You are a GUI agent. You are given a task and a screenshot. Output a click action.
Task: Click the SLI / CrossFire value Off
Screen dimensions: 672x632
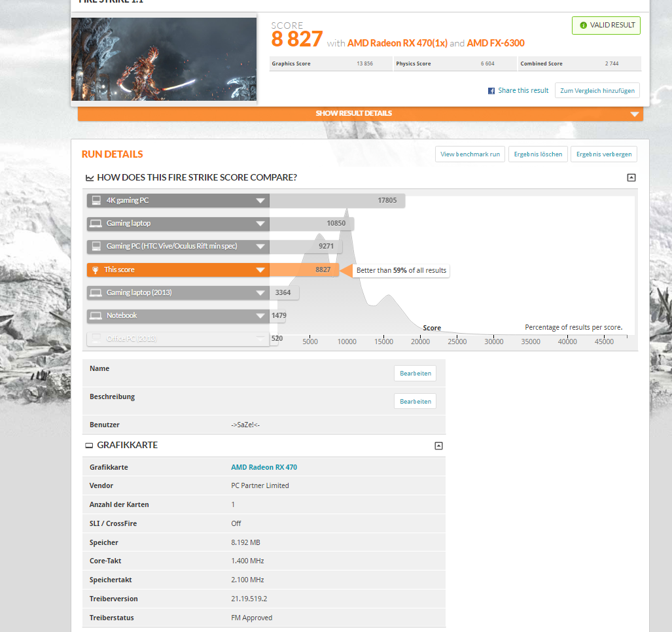(x=236, y=523)
